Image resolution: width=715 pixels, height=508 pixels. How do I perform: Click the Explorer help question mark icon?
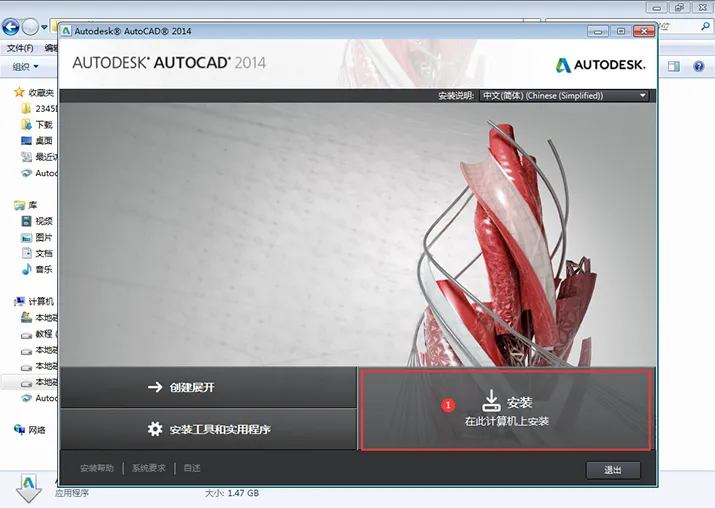699,67
